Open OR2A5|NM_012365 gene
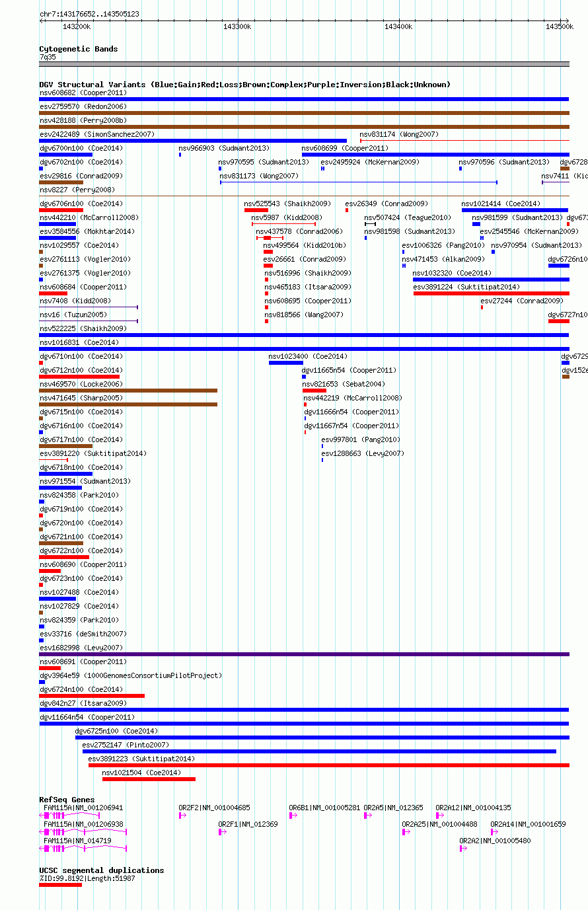This screenshot has height=910, width=588. [394, 808]
